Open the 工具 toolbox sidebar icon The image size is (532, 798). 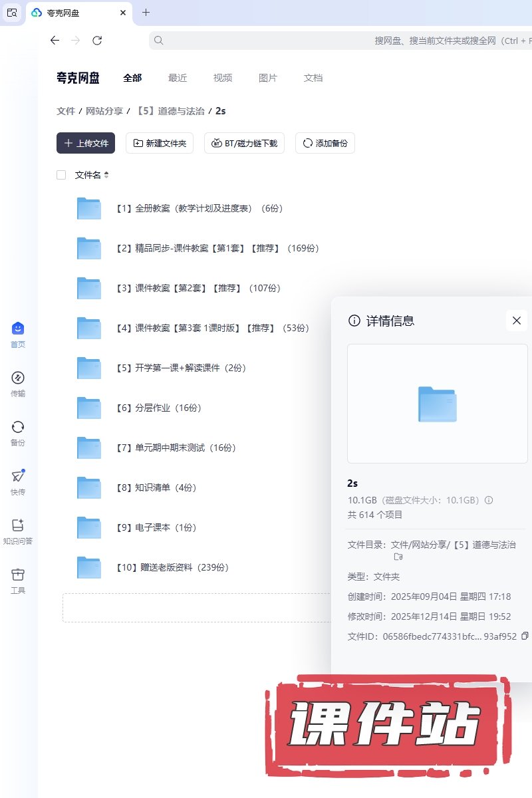(18, 575)
